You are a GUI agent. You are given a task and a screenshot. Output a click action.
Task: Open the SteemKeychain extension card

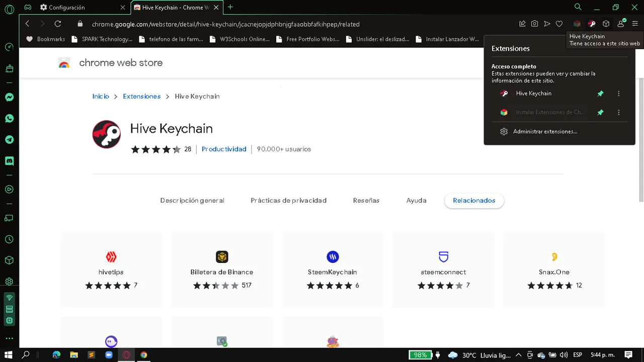(333, 269)
